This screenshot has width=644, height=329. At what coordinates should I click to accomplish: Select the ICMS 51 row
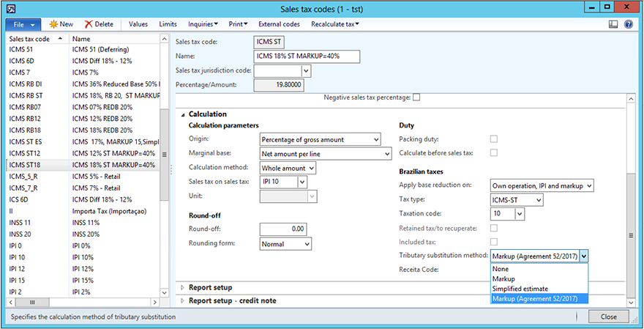coord(83,49)
